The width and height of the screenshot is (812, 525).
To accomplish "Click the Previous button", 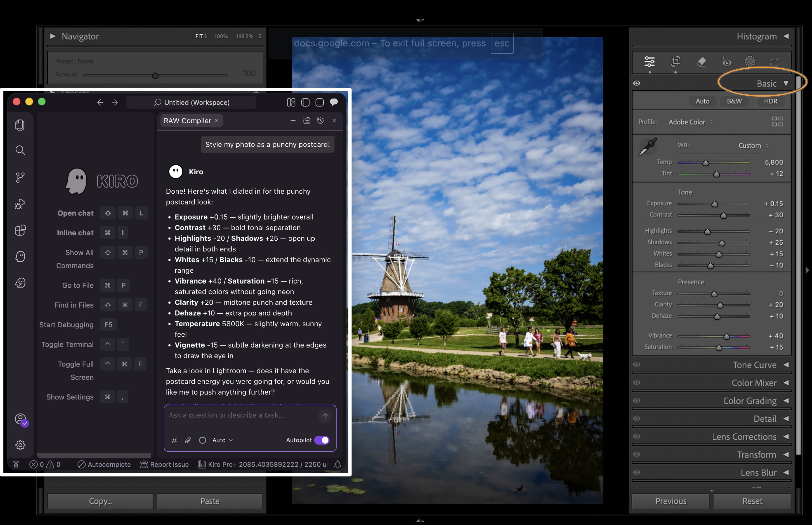I will coord(671,501).
